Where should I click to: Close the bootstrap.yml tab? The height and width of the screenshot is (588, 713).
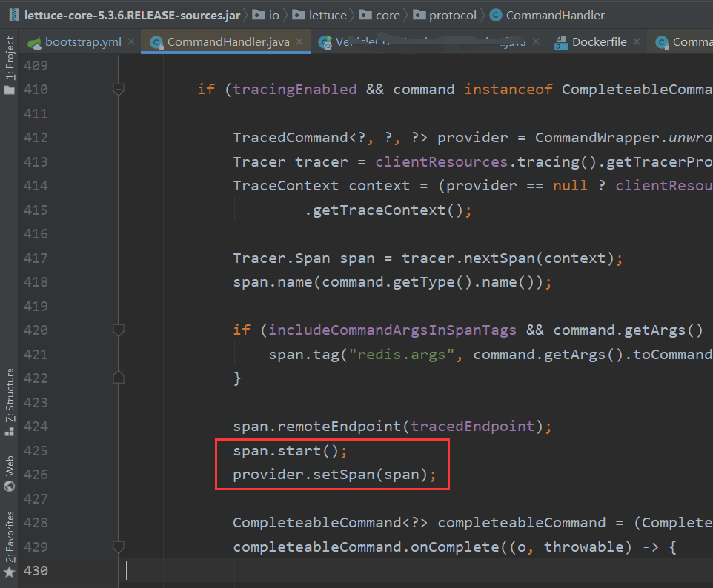131,41
